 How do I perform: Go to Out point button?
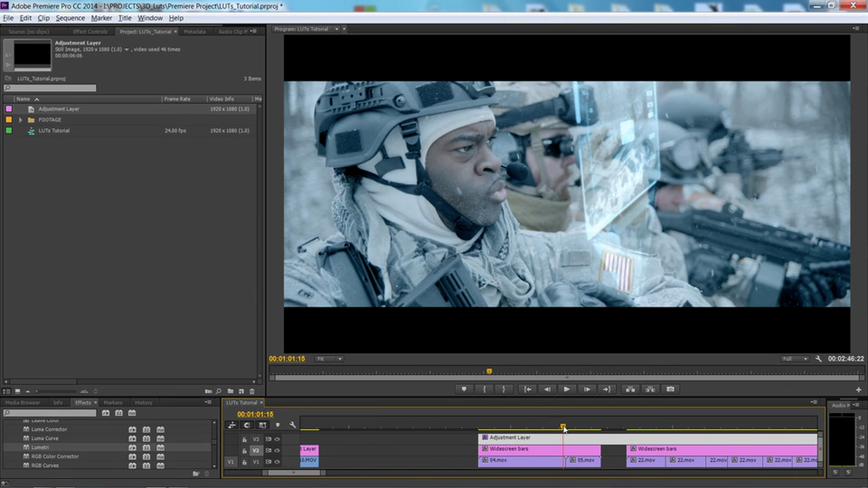click(x=607, y=389)
